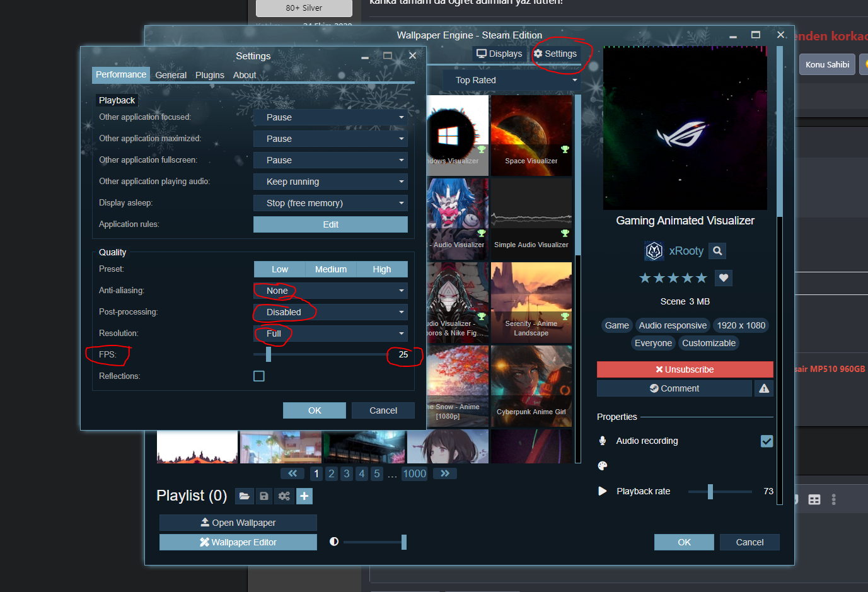Select the Medium quality preset
Image resolution: width=868 pixels, height=592 pixels.
pyautogui.click(x=331, y=269)
